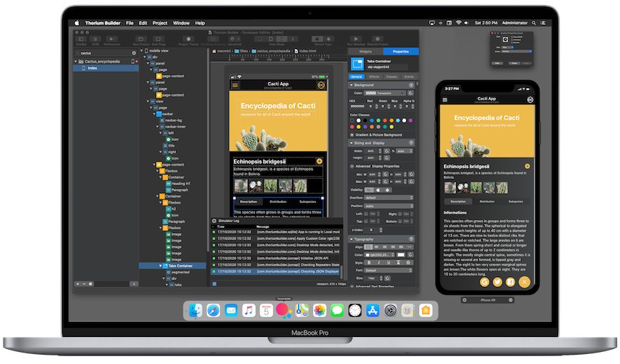Select the Tabs Container node in DOM tree

point(172,266)
